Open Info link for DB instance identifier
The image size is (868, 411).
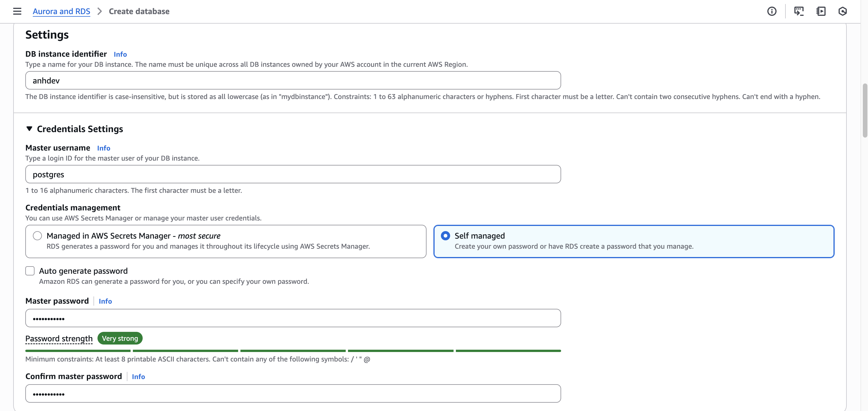click(x=120, y=54)
